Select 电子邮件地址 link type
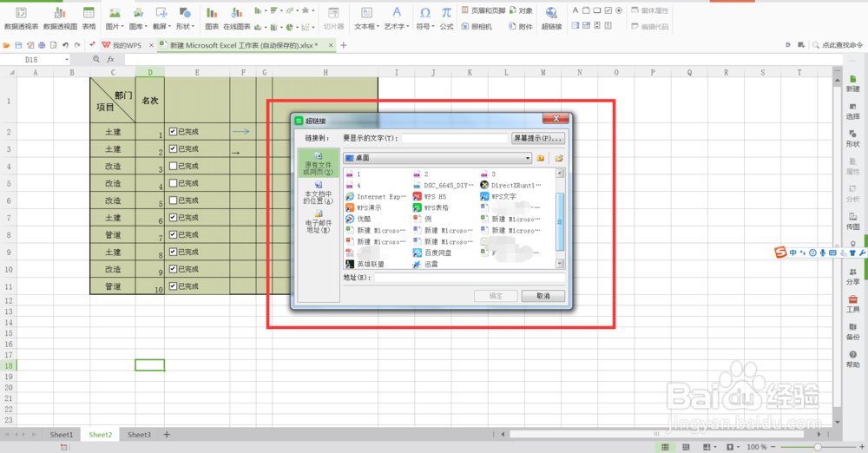 pos(319,221)
